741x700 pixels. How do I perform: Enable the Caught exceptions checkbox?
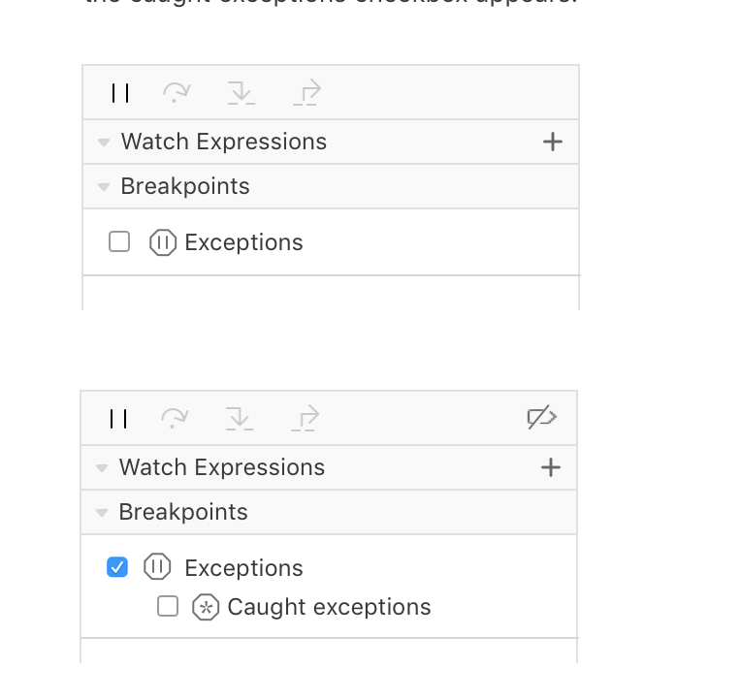coord(168,607)
